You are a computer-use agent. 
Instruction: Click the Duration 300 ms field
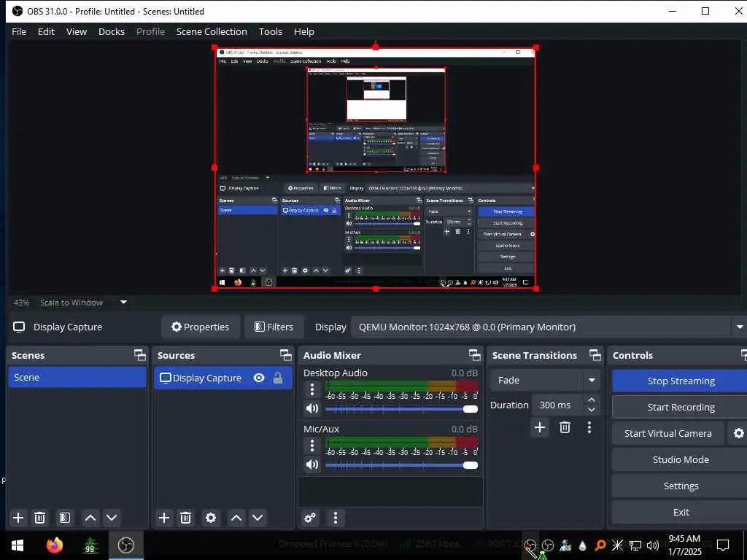(557, 405)
